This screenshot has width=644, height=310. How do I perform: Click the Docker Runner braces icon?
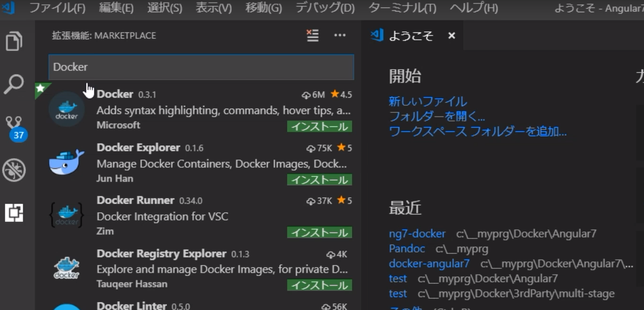[66, 215]
